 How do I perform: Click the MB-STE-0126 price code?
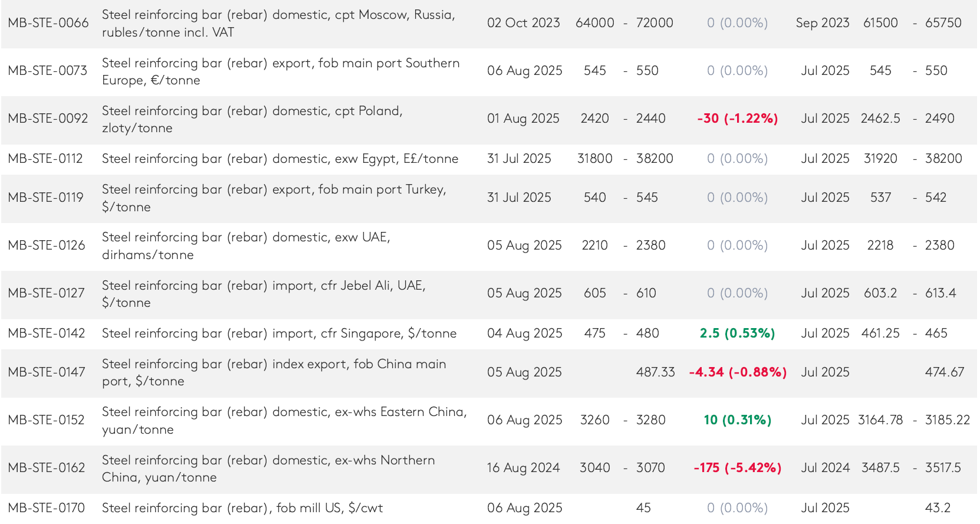pos(47,245)
